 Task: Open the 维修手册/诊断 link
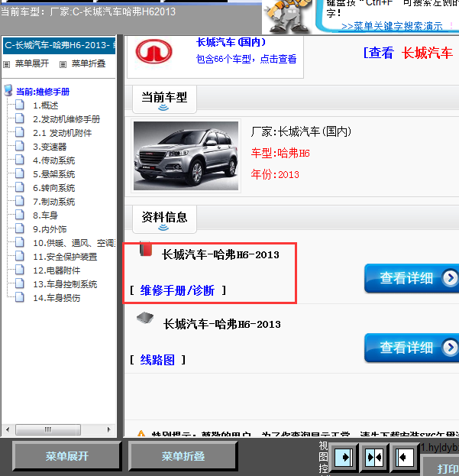(177, 290)
